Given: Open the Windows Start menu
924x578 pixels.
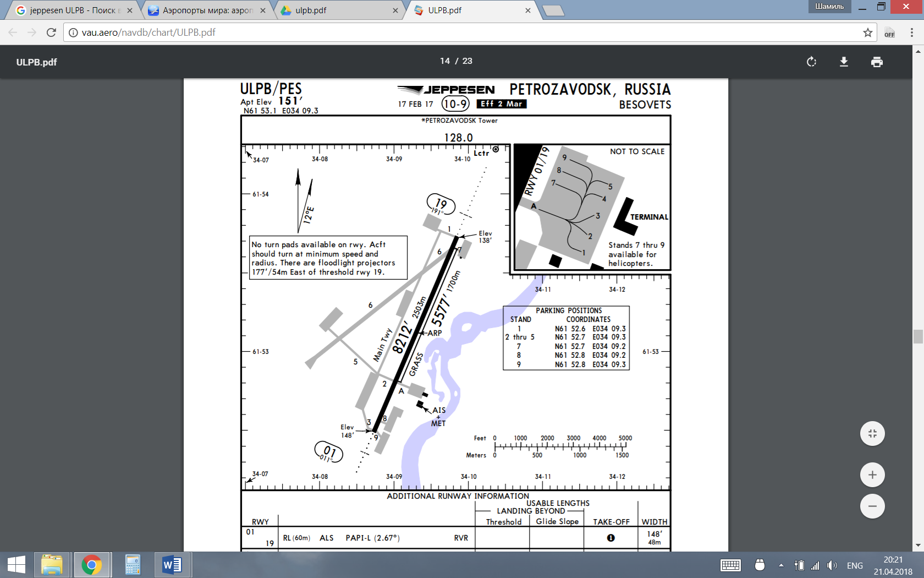Looking at the screenshot, I should pos(16,565).
